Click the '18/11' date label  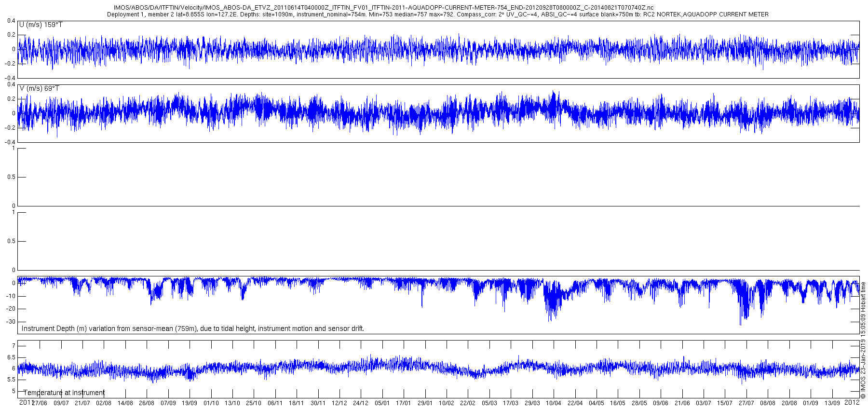(297, 403)
